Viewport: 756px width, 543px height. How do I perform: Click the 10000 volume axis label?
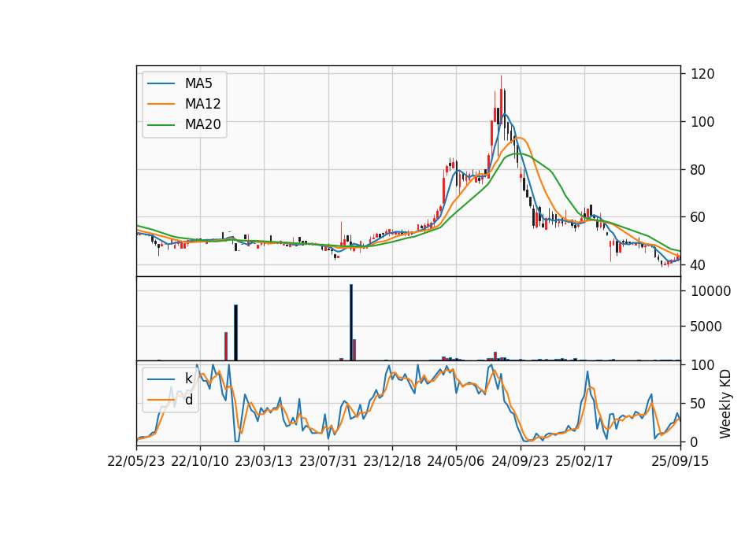pyautogui.click(x=710, y=291)
